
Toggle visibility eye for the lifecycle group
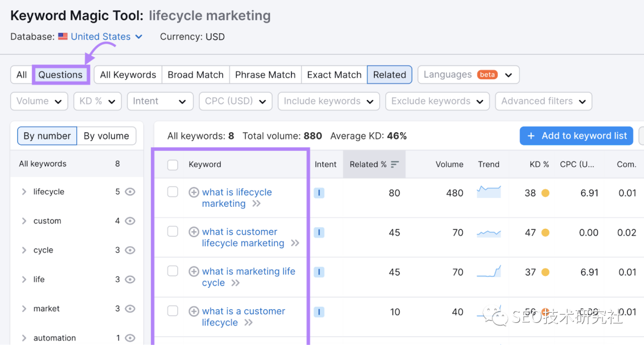[x=131, y=192]
